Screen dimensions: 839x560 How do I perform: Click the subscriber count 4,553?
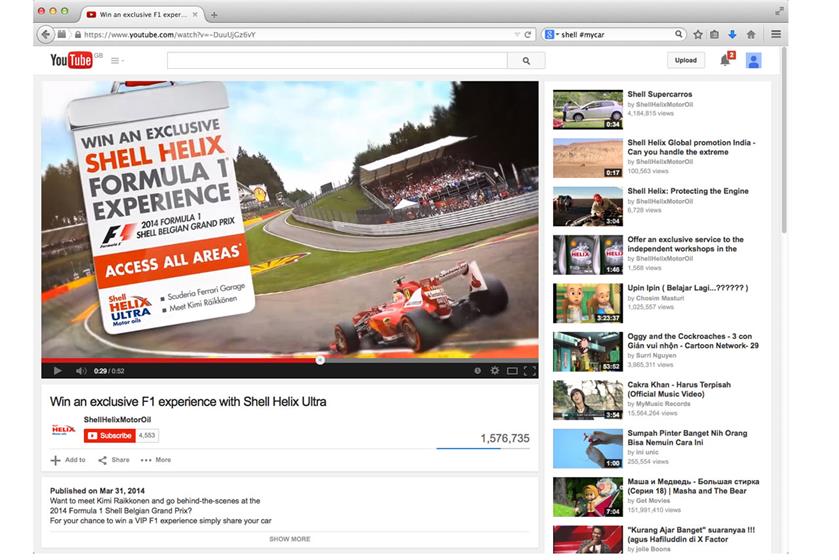(147, 435)
